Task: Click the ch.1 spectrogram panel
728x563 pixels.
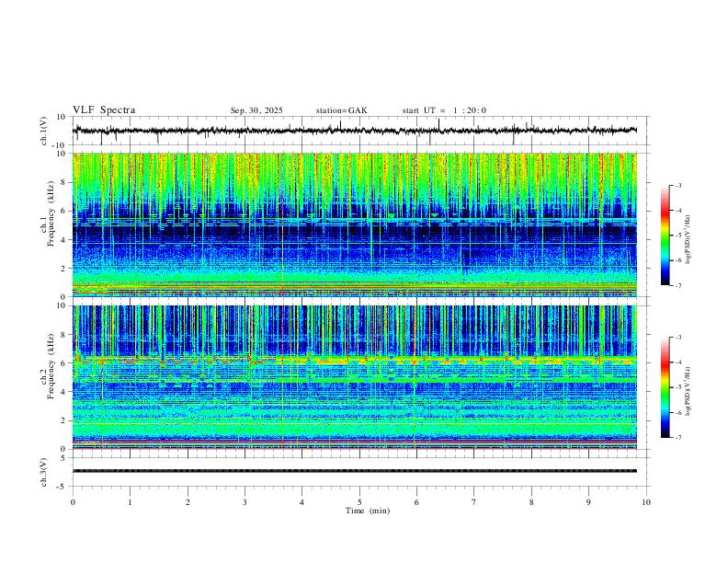Action: (x=355, y=224)
